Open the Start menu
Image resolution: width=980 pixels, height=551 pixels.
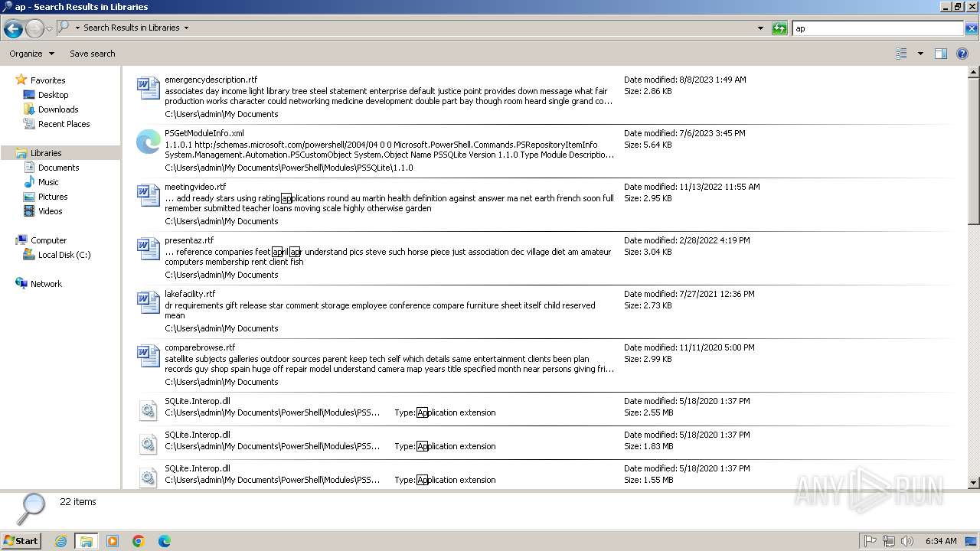click(21, 540)
